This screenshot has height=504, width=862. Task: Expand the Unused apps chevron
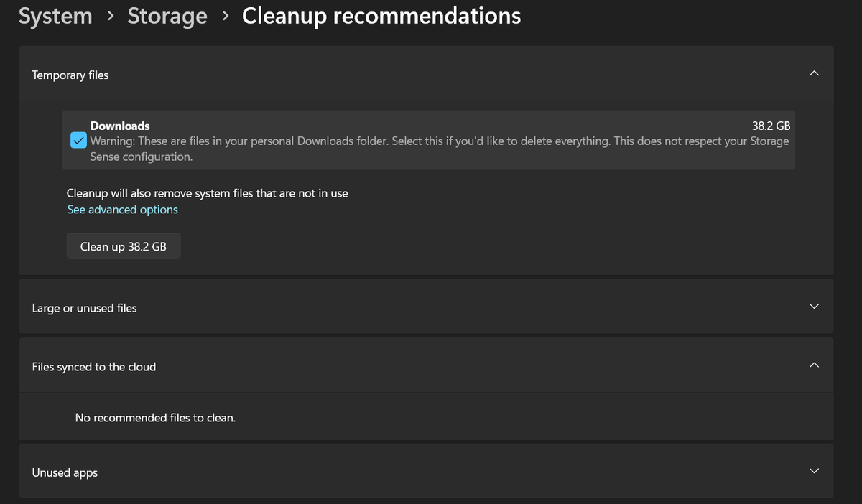(814, 471)
